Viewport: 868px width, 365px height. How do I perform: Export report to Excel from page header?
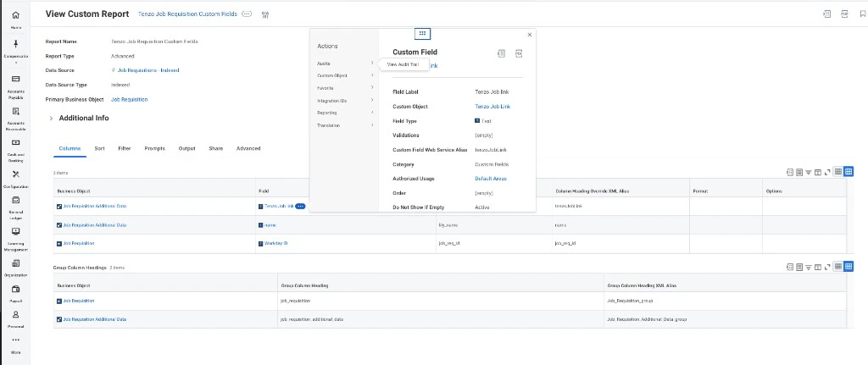[826, 14]
